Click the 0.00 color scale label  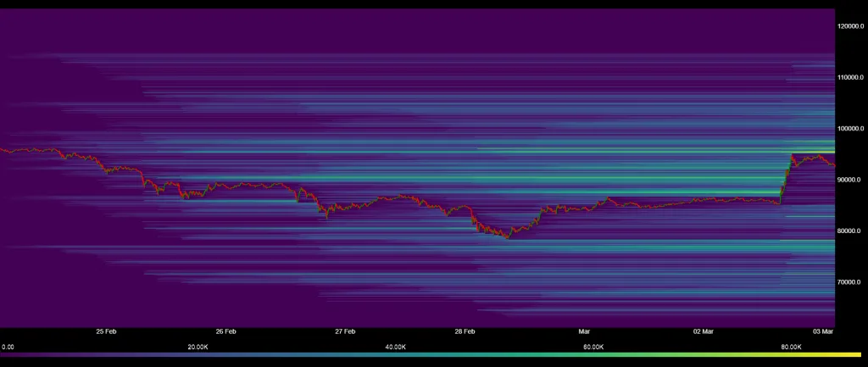click(x=7, y=347)
